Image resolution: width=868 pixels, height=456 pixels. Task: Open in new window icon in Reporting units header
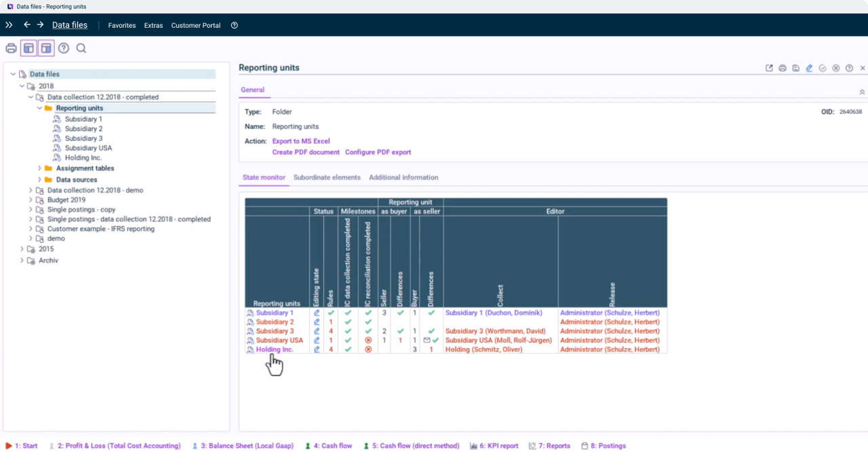(x=769, y=68)
